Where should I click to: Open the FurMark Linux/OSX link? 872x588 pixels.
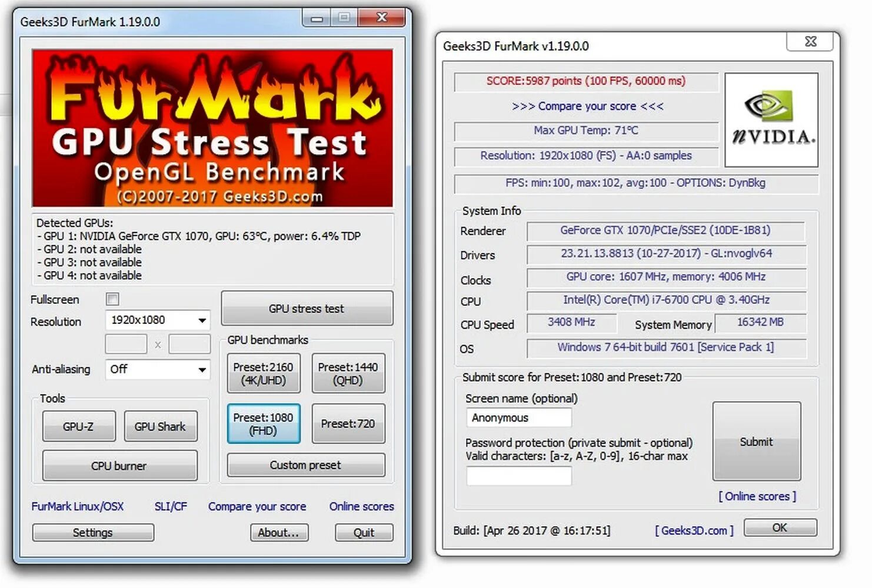click(x=78, y=506)
